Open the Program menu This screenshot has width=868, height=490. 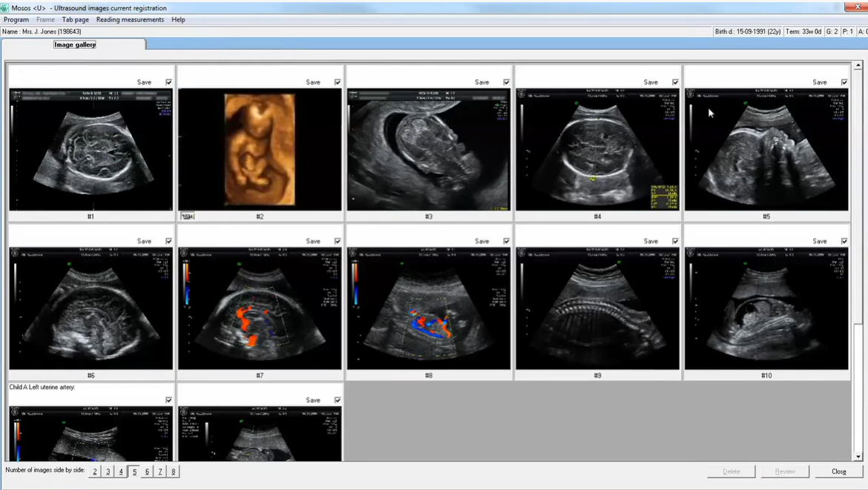(x=16, y=19)
